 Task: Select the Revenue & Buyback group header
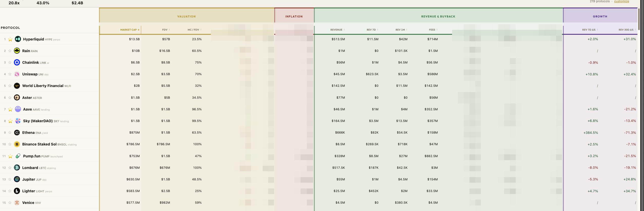[438, 16]
